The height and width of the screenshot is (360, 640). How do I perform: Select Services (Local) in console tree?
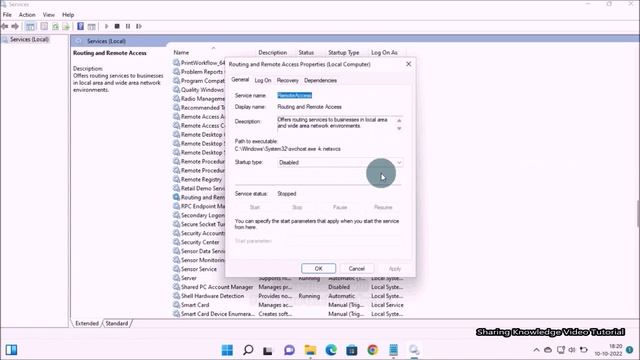point(29,40)
